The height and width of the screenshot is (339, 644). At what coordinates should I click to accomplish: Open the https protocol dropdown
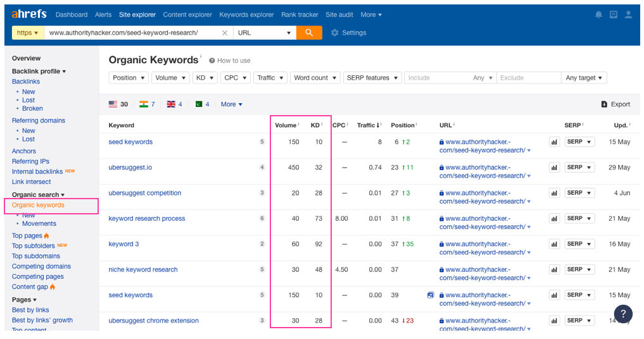click(x=28, y=33)
